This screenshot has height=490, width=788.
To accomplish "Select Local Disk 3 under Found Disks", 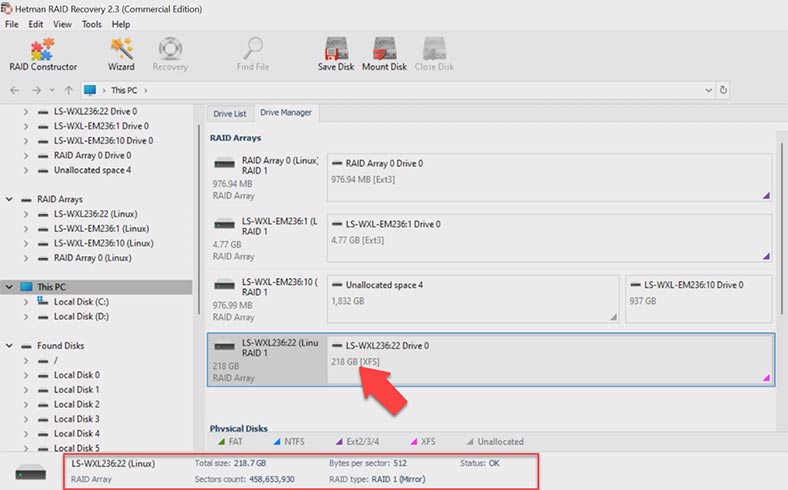I will [x=76, y=419].
